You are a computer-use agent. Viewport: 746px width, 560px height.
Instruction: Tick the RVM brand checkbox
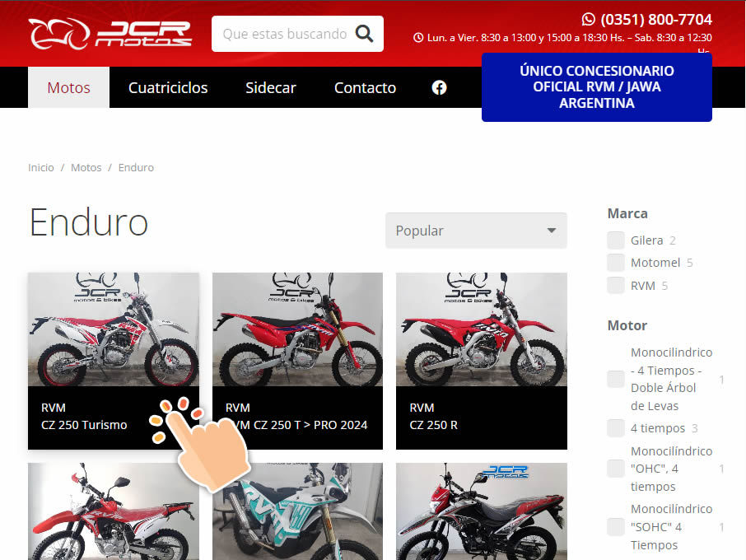click(x=616, y=286)
